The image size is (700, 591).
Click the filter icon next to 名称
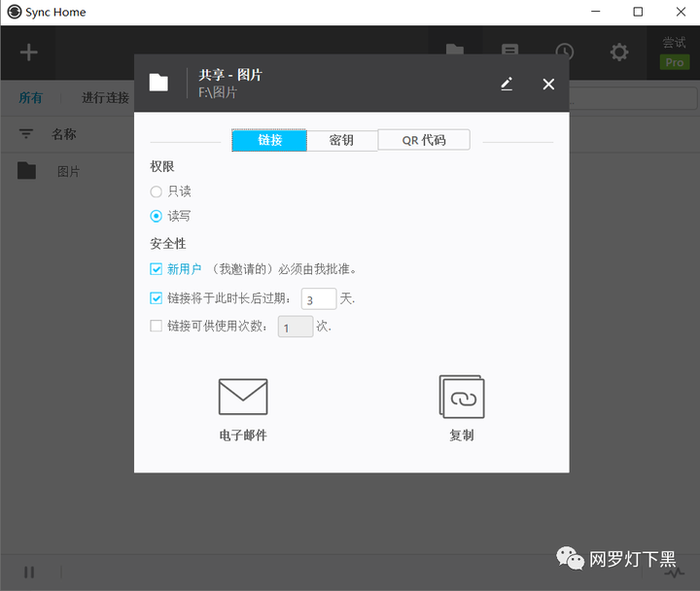point(26,133)
